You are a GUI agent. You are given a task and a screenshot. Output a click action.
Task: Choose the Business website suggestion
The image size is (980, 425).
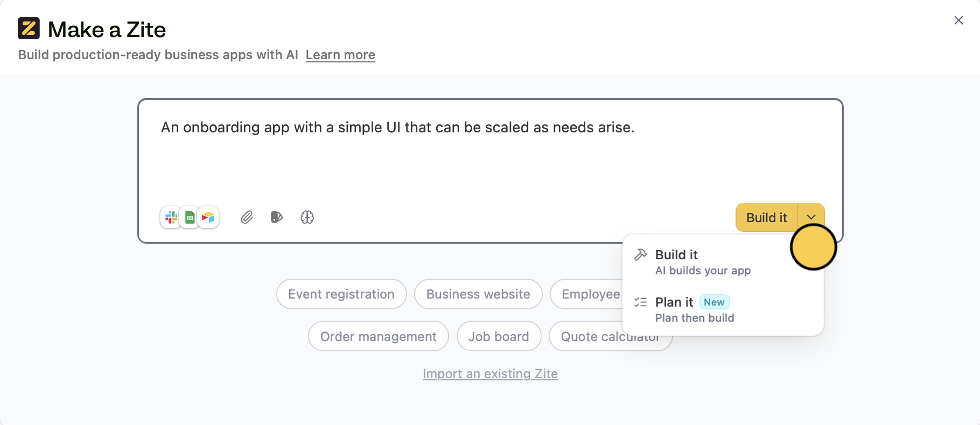(478, 294)
